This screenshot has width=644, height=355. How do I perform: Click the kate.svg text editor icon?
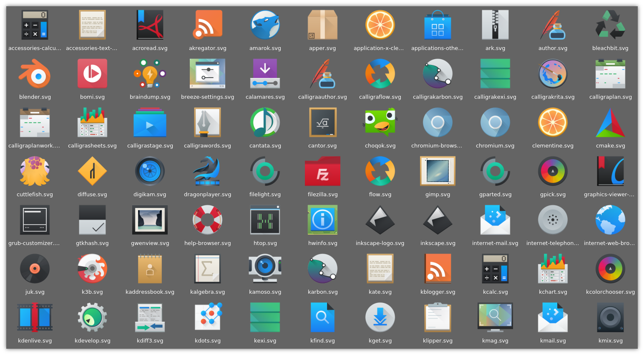tap(380, 269)
